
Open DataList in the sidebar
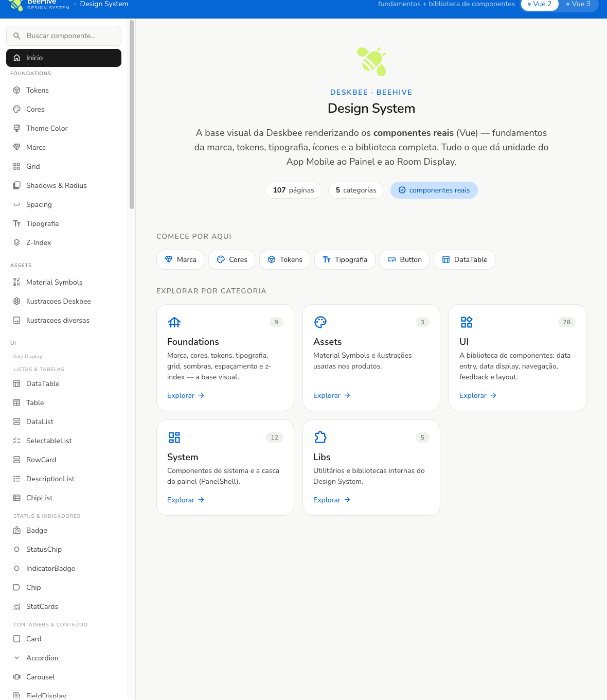point(64,422)
